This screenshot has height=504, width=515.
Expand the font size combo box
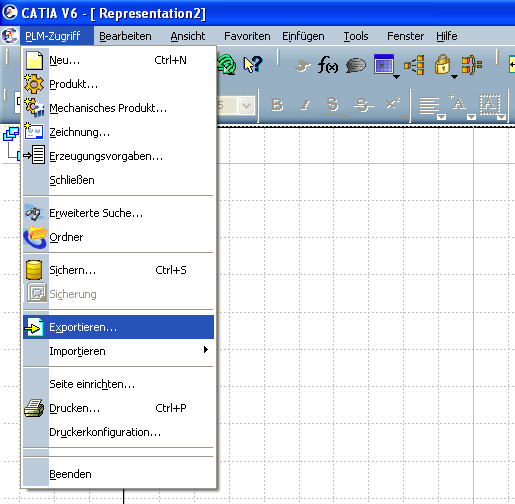click(247, 106)
